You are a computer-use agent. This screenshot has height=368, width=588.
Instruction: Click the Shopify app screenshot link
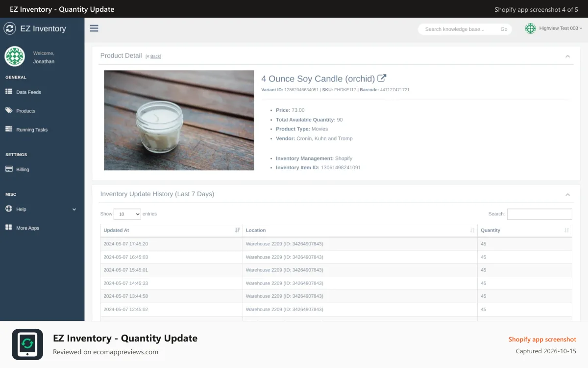click(542, 339)
